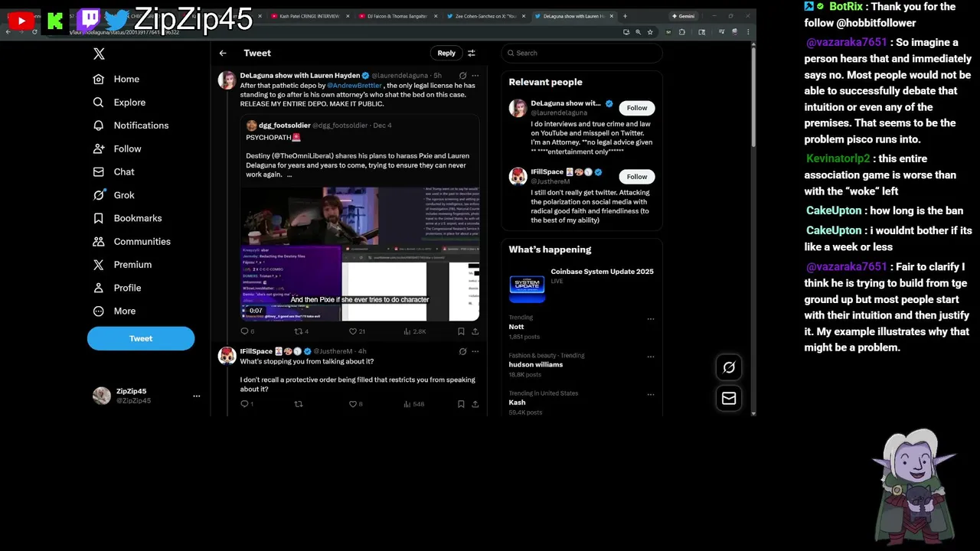Image resolution: width=980 pixels, height=551 pixels.
Task: Click the blue Tweet button
Action: 141,338
